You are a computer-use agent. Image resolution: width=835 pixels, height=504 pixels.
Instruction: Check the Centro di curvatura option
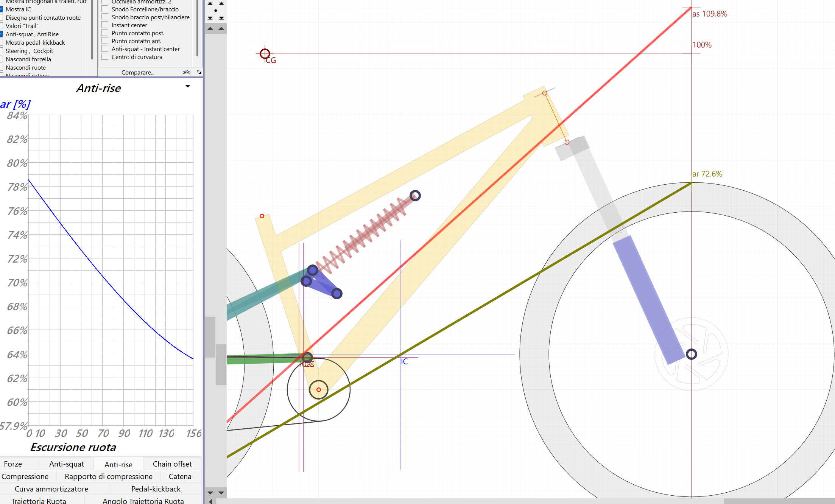click(105, 57)
